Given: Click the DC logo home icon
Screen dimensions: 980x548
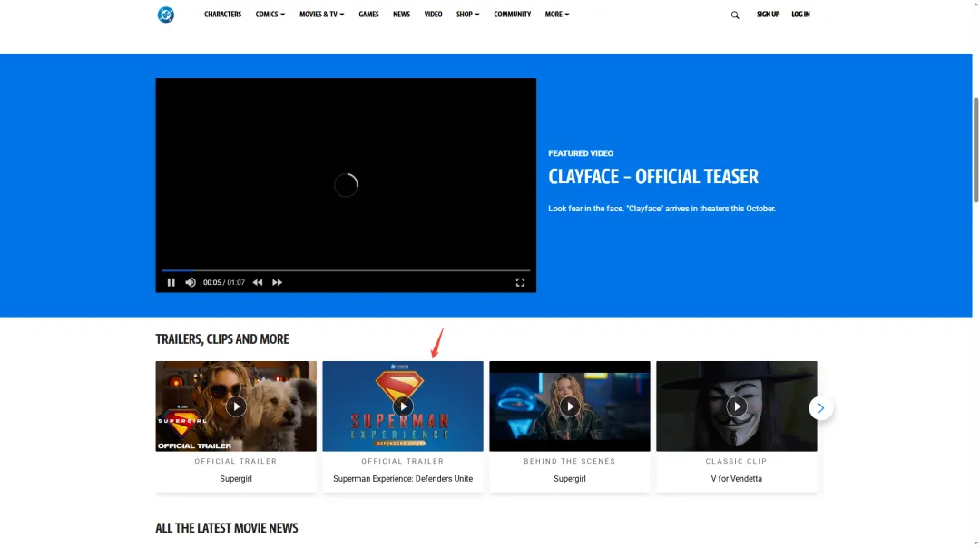Looking at the screenshot, I should click(x=166, y=15).
